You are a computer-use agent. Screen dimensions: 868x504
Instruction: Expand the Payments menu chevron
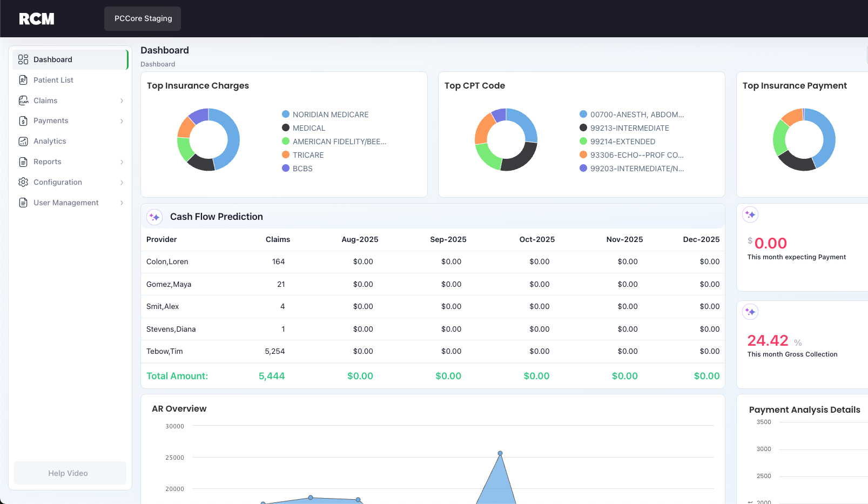point(122,121)
